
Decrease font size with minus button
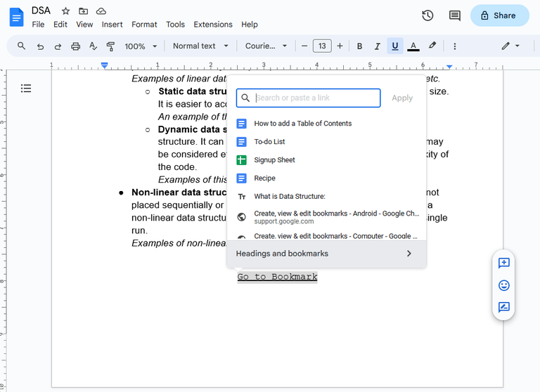(x=304, y=46)
